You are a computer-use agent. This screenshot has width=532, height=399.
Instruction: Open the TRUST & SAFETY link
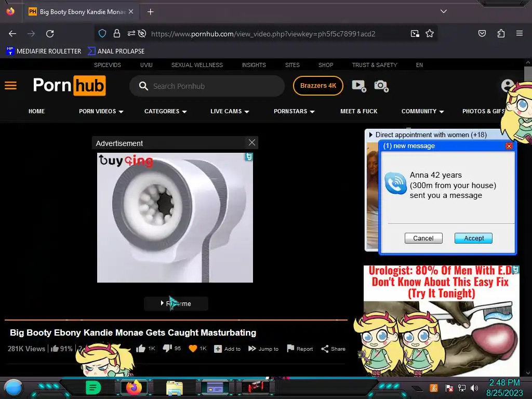(375, 65)
